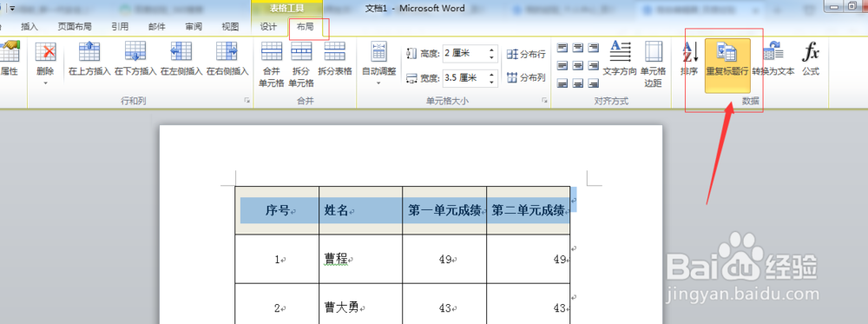Convert table to text (转换为文本)
The height and width of the screenshot is (324, 868).
coord(773,58)
